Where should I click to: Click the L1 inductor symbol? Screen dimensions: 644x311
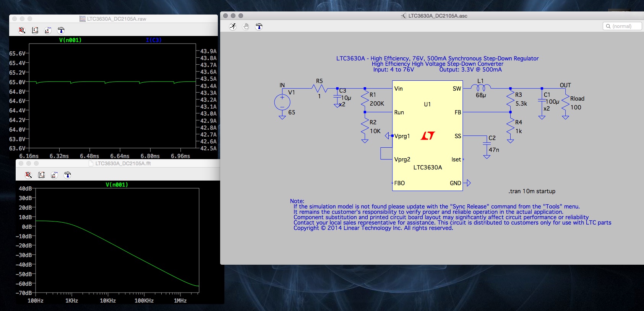(x=481, y=88)
